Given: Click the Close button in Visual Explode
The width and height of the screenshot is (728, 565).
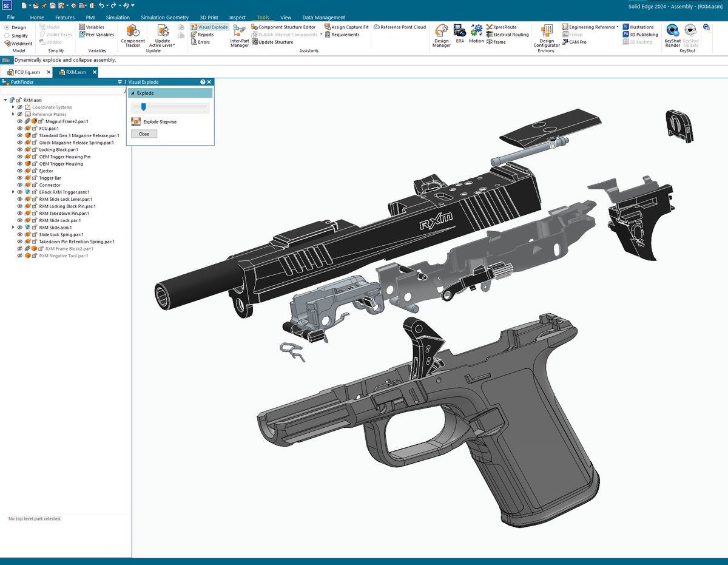Looking at the screenshot, I should [144, 134].
